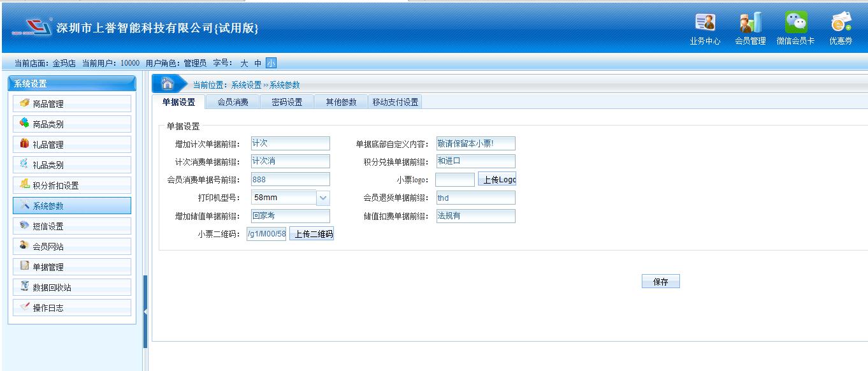868x371 pixels.
Task: Open 短信设置 SMS settings item
Action: (71, 226)
